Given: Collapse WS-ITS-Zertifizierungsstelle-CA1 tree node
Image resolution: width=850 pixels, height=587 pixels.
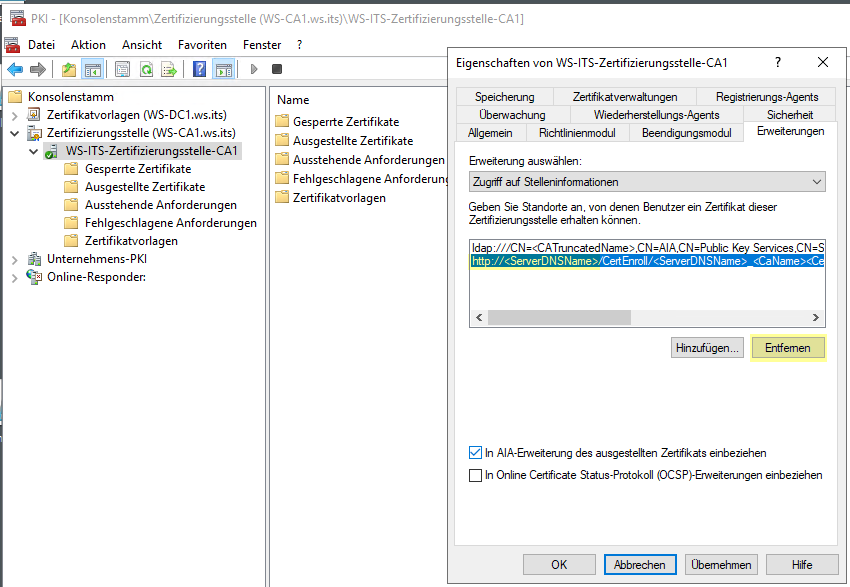Looking at the screenshot, I should click(x=34, y=151).
